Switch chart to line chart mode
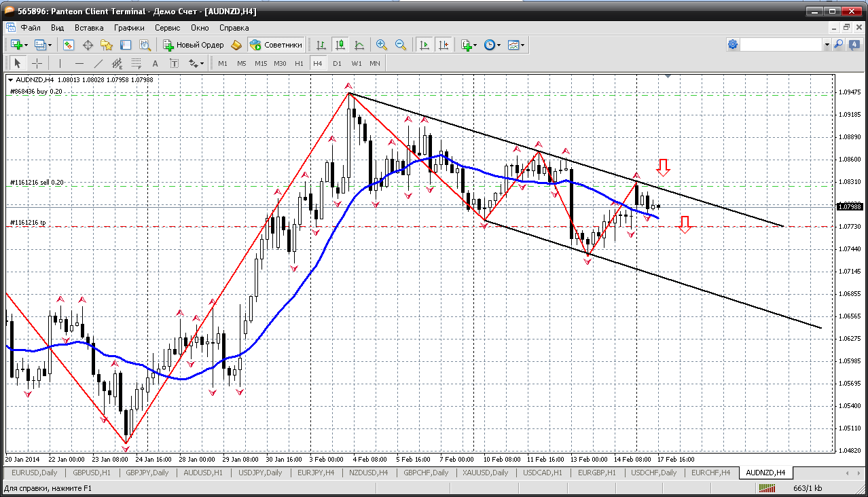This screenshot has width=868, height=497. tap(359, 45)
